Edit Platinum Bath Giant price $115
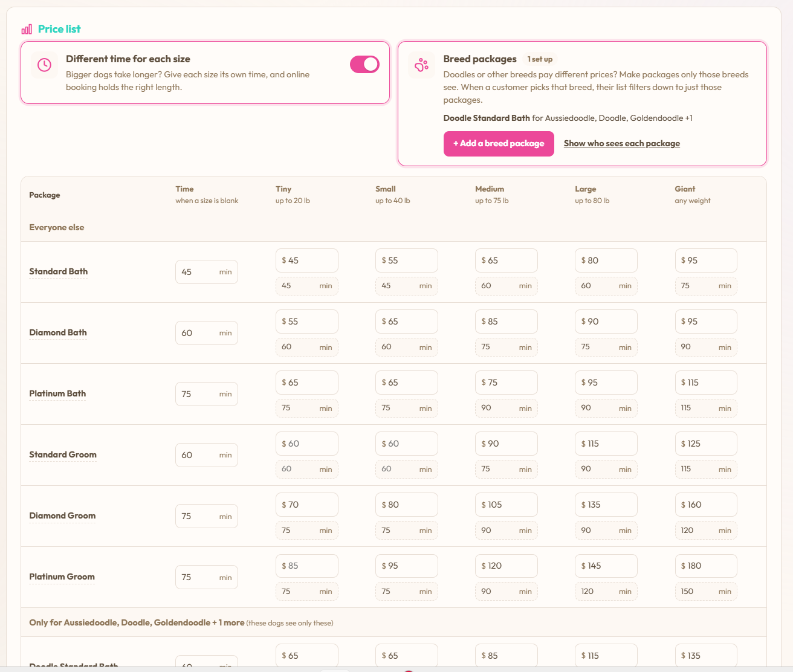 pyautogui.click(x=706, y=383)
